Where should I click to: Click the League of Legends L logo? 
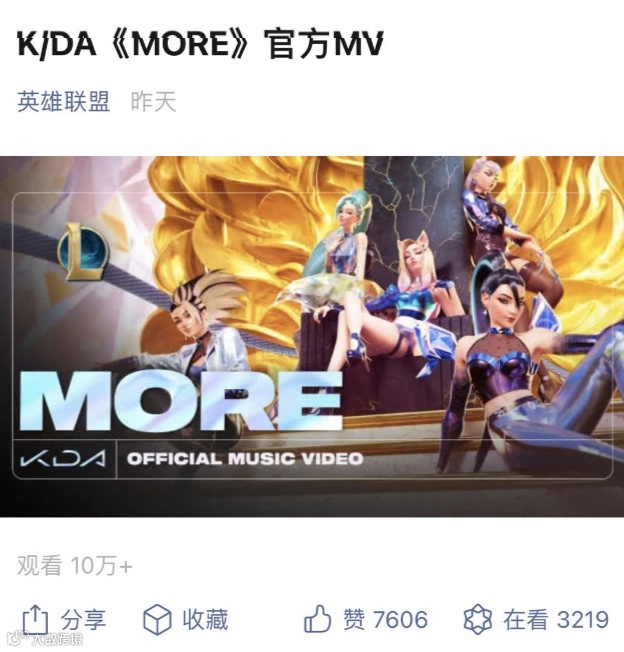[x=84, y=251]
